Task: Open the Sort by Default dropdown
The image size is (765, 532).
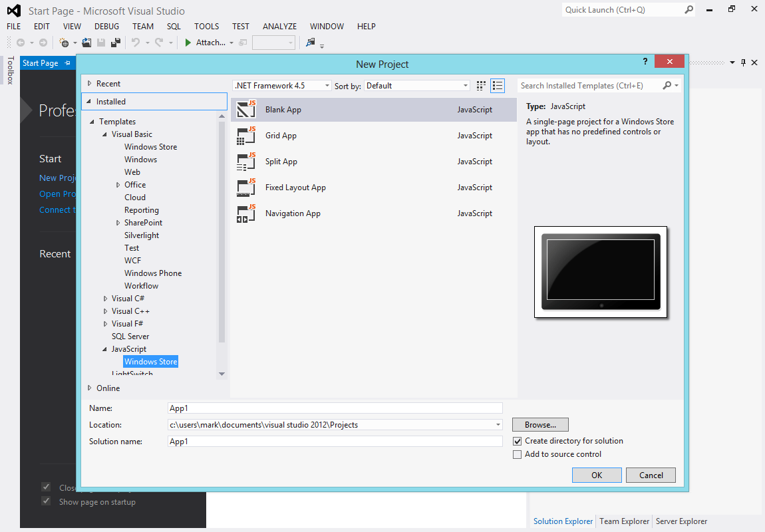Action: click(x=466, y=86)
